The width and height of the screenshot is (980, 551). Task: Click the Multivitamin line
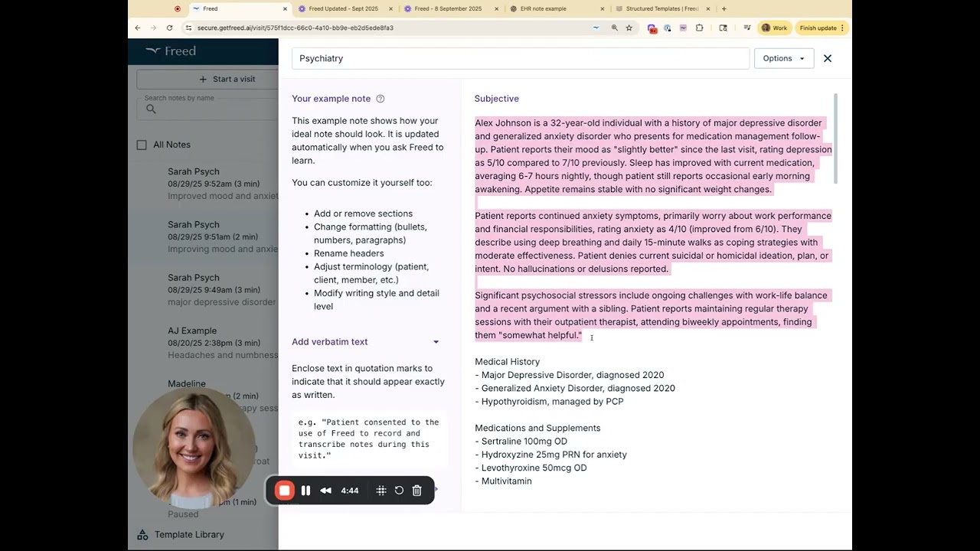point(503,481)
